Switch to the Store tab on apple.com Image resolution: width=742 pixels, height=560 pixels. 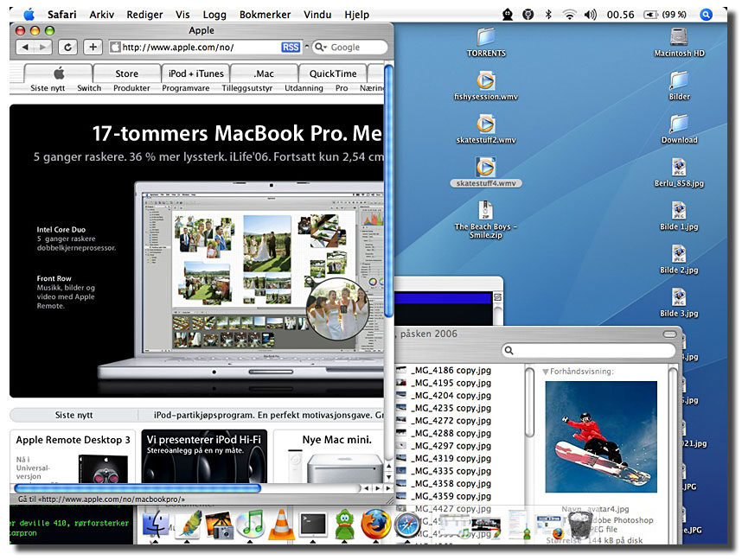127,73
